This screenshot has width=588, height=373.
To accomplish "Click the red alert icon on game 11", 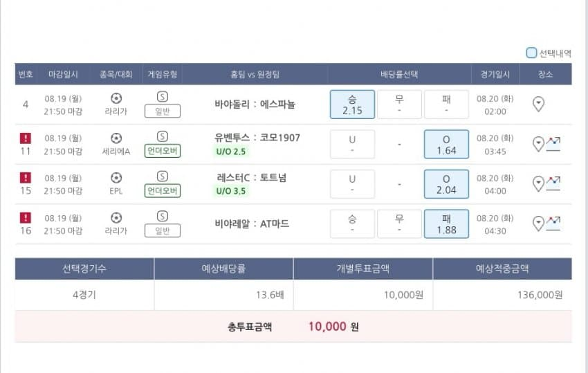I will tap(26, 138).
